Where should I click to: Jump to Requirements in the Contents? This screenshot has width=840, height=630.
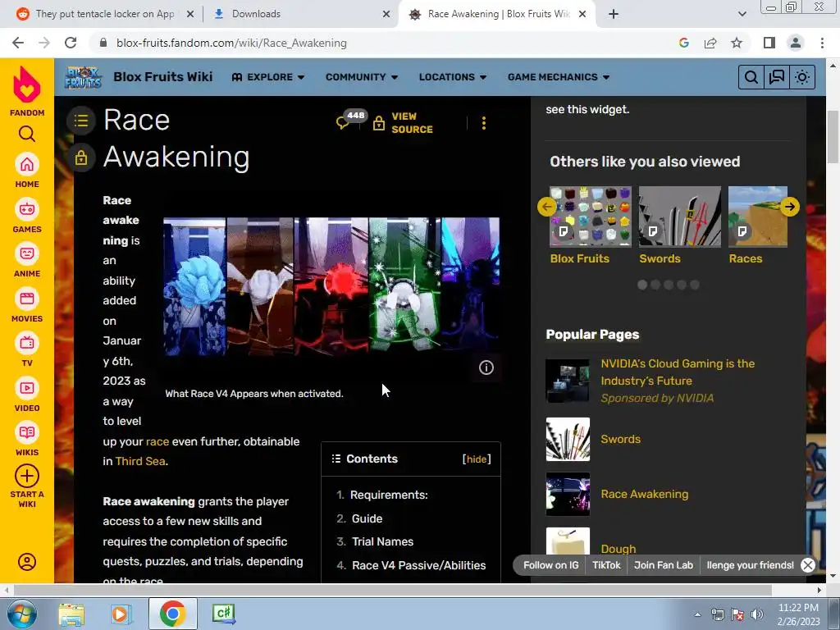point(389,495)
